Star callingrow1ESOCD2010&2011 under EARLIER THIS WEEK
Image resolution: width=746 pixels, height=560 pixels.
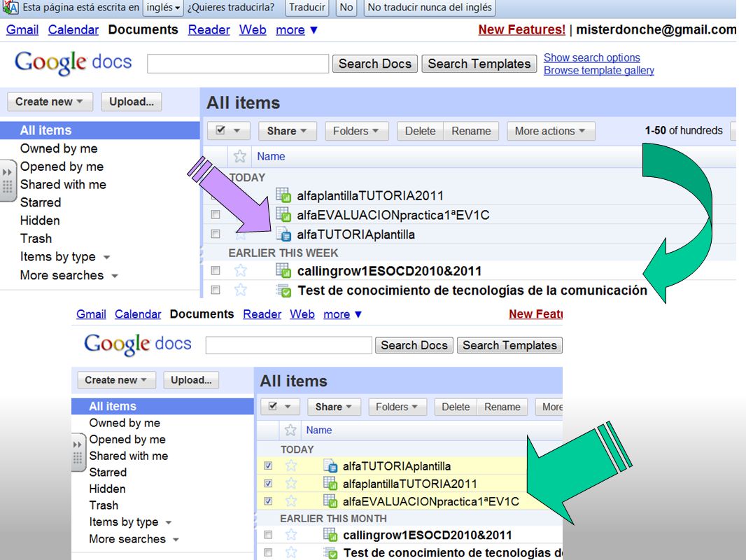point(241,271)
